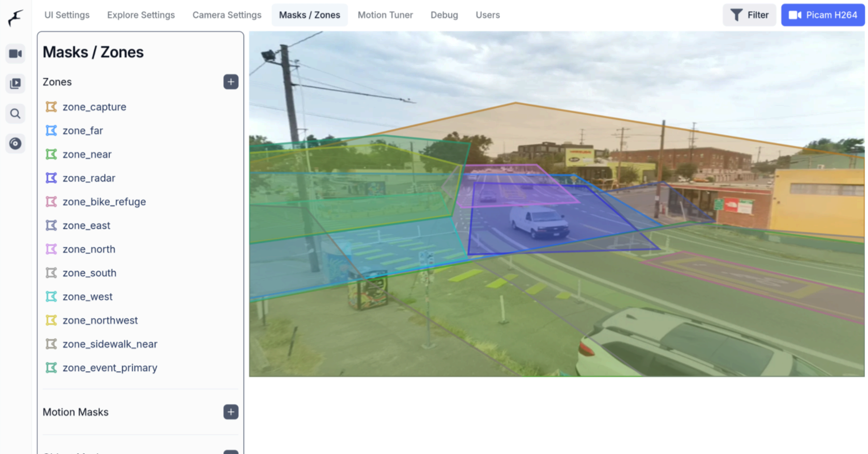Open the Explore Settings tab

[141, 15]
